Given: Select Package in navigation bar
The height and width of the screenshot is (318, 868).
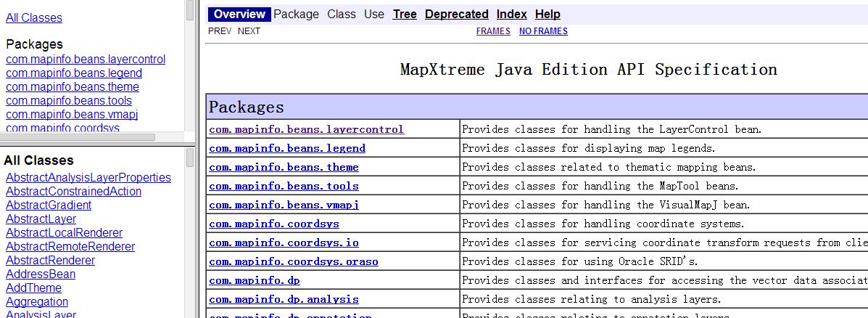Looking at the screenshot, I should [x=296, y=15].
